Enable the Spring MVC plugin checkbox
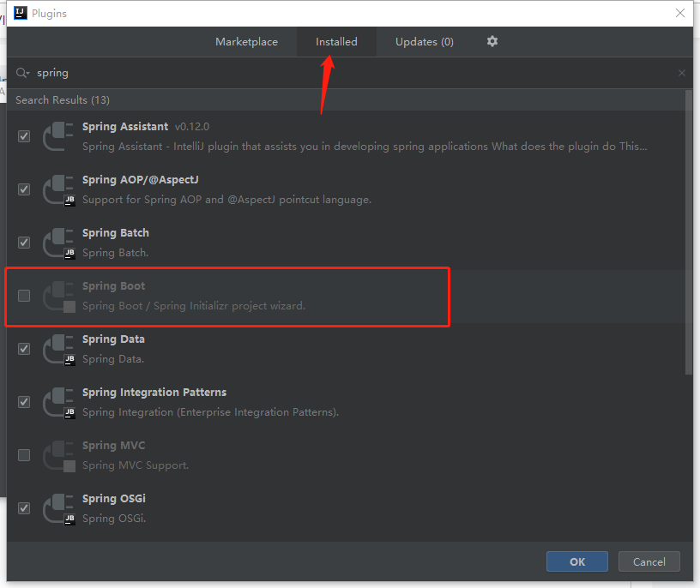Image resolution: width=700 pixels, height=588 pixels. [24, 455]
